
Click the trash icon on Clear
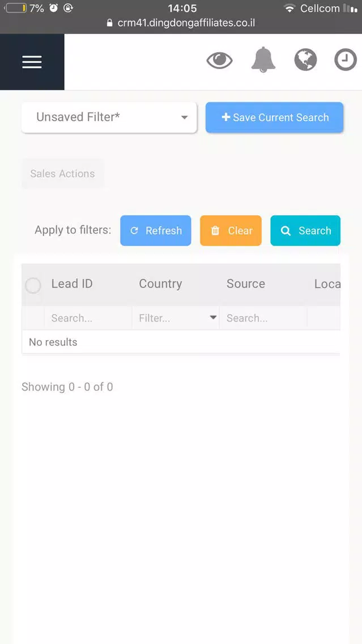point(215,231)
